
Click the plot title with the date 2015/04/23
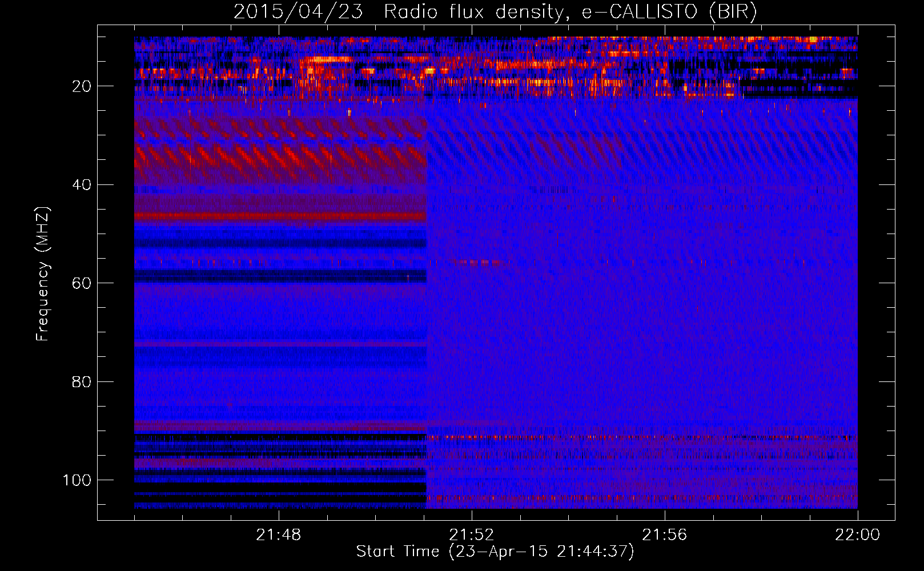(495, 12)
